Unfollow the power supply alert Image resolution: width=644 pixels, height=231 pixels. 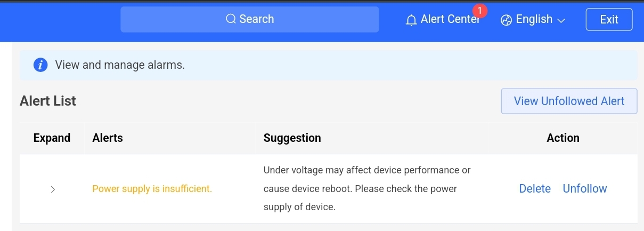[585, 189]
